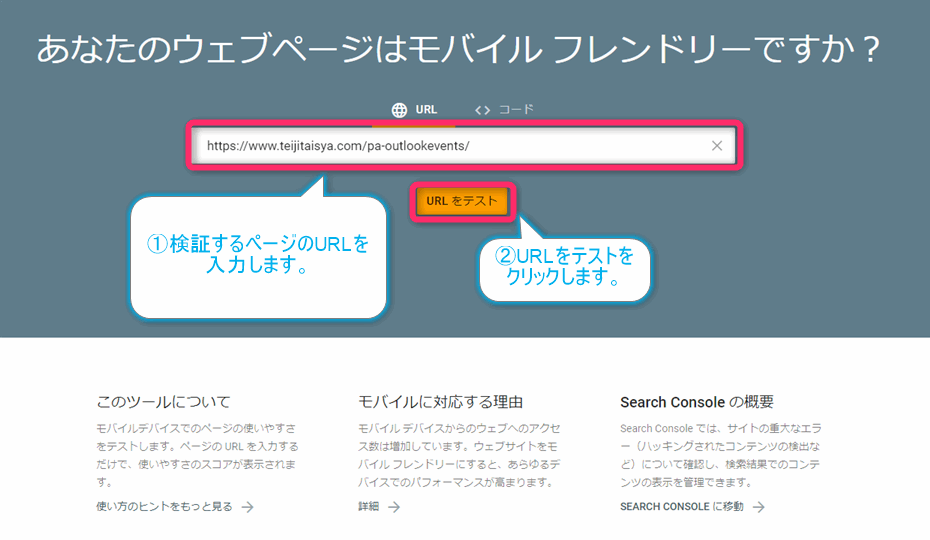Click the Search Console の概要 heading
The width and height of the screenshot is (930, 540).
click(696, 402)
